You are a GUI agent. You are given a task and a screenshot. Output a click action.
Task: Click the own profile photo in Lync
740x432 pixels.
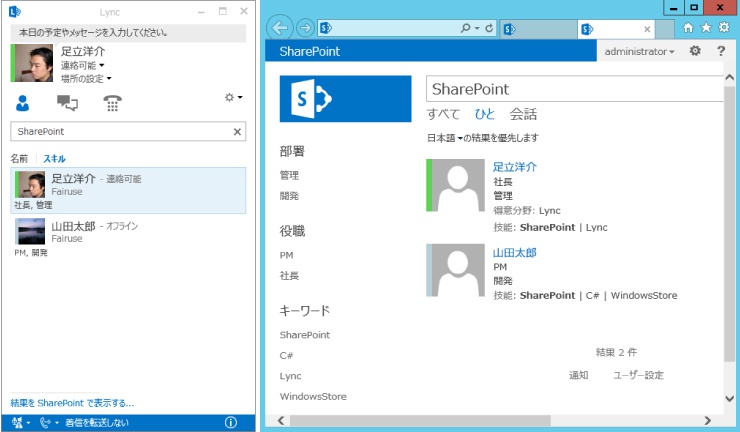click(x=34, y=63)
